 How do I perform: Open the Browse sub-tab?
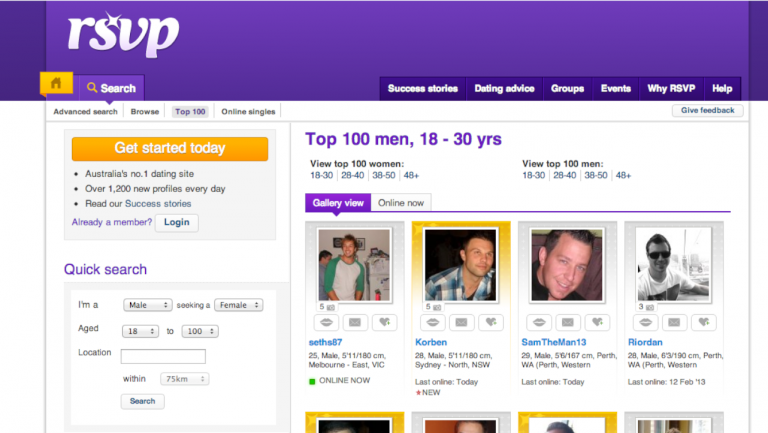pos(145,112)
